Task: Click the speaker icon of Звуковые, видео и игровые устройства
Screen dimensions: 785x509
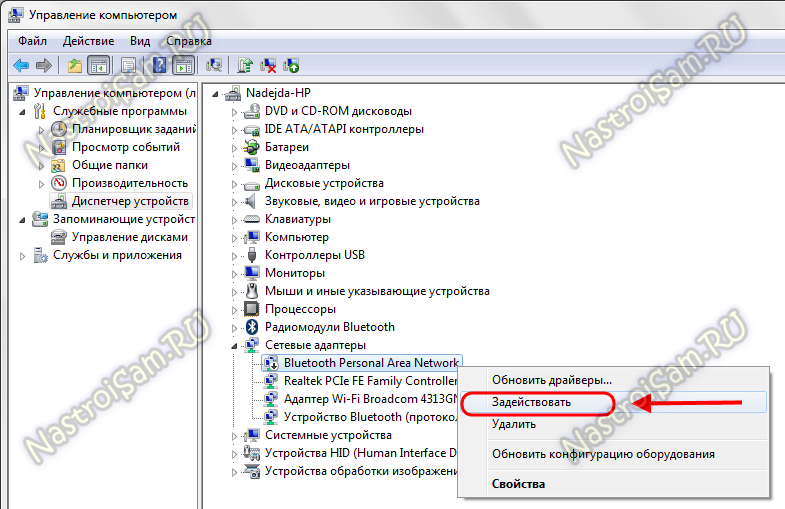Action: coord(251,201)
